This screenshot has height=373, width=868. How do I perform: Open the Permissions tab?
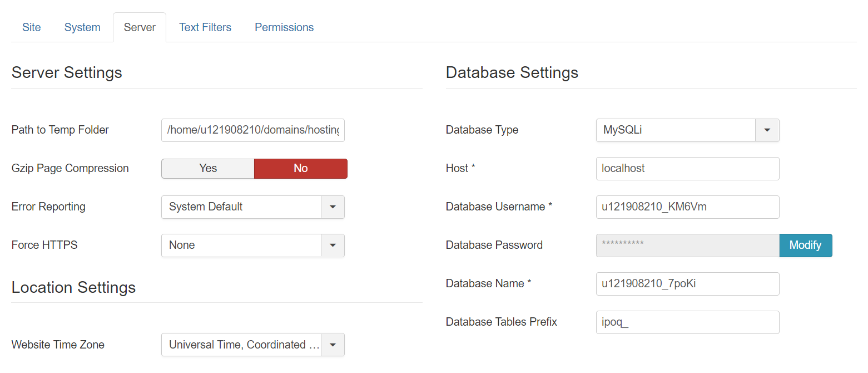[284, 27]
